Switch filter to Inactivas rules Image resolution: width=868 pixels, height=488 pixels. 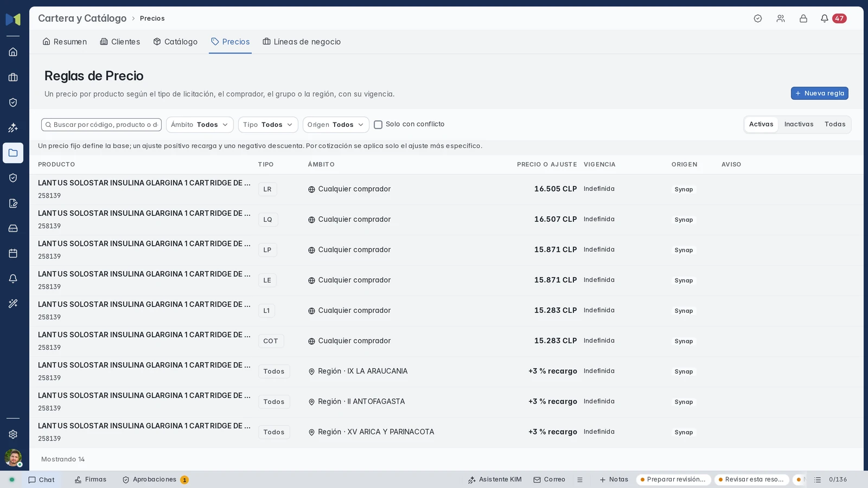(x=799, y=124)
